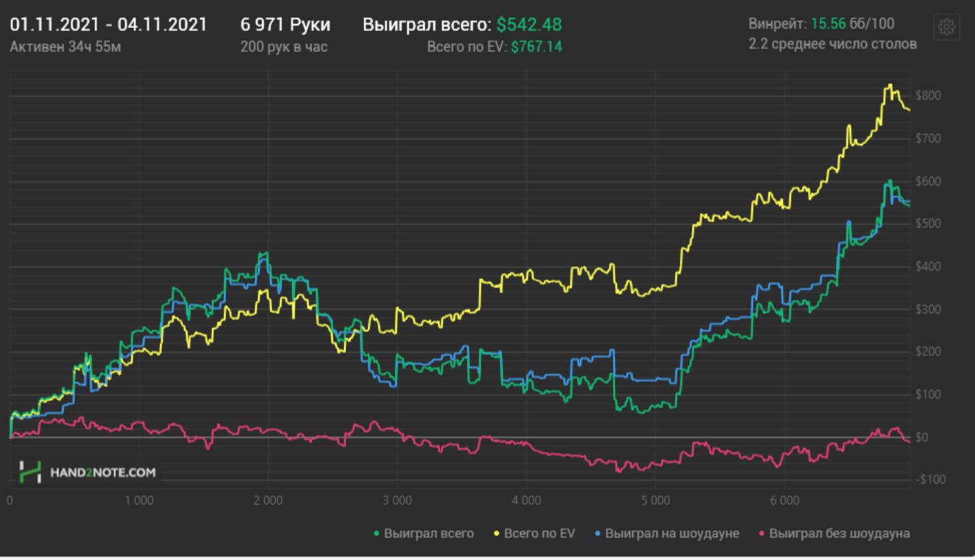Click the "-$100" y-axis label
This screenshot has width=975, height=560.
click(x=930, y=479)
